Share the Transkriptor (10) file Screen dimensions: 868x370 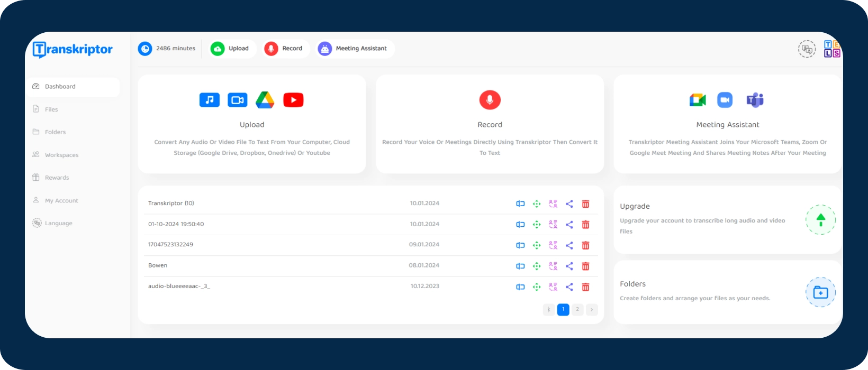(x=569, y=204)
